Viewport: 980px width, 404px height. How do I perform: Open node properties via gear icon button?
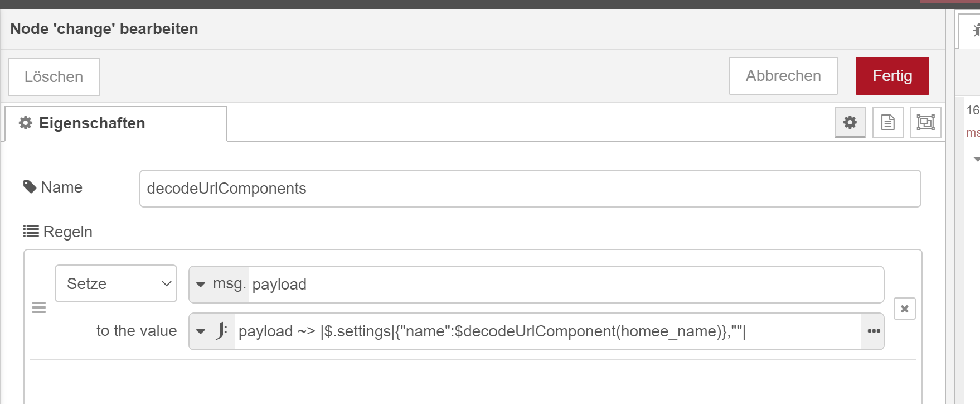(x=850, y=122)
